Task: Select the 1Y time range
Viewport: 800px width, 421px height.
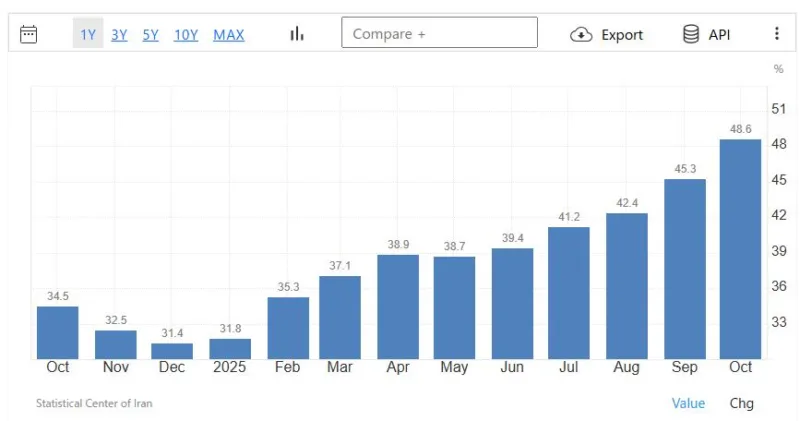Action: 88,35
